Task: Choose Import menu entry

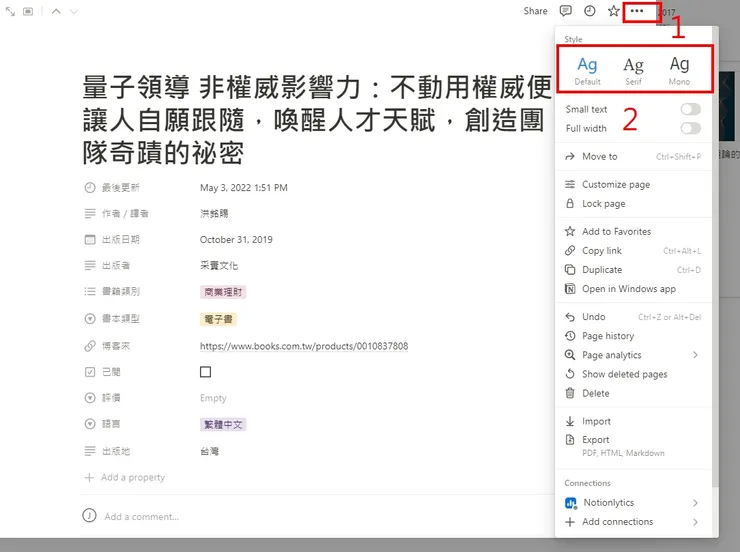Action: click(x=633, y=421)
